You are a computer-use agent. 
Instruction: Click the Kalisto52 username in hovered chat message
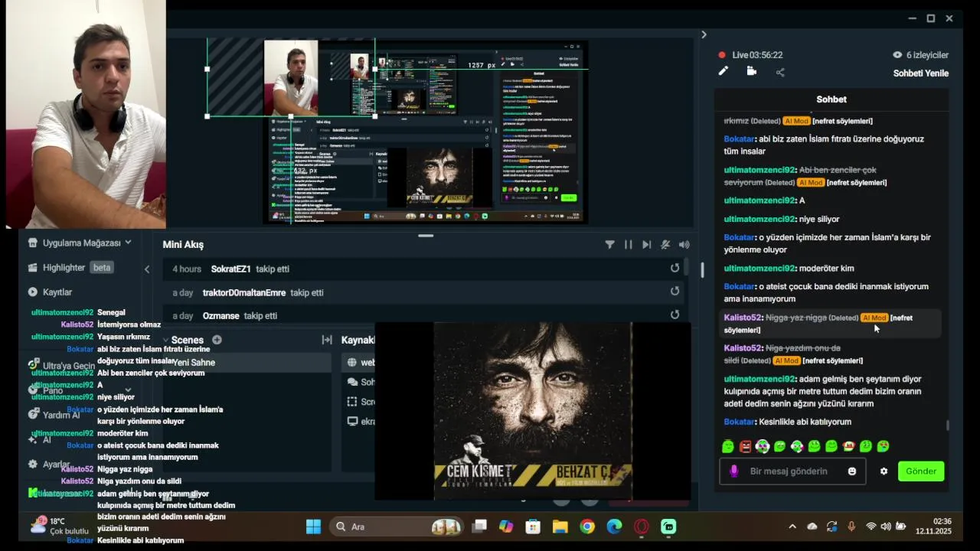[x=743, y=318]
